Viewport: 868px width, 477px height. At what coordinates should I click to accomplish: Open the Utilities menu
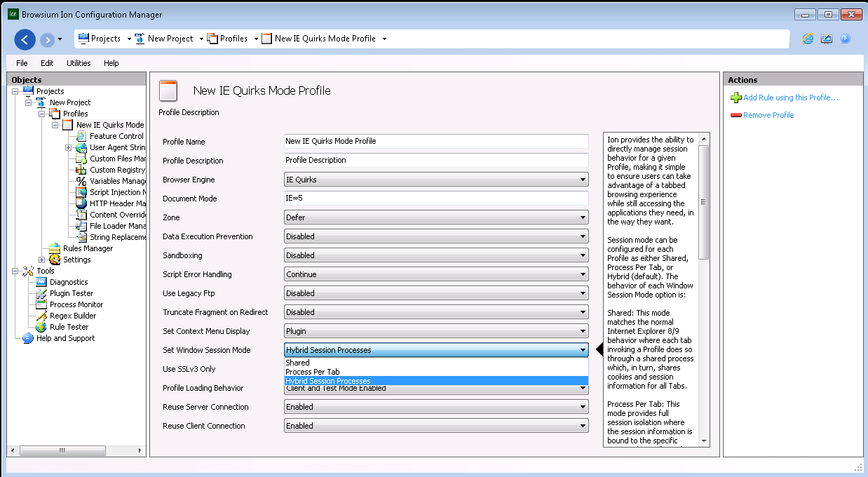(79, 63)
